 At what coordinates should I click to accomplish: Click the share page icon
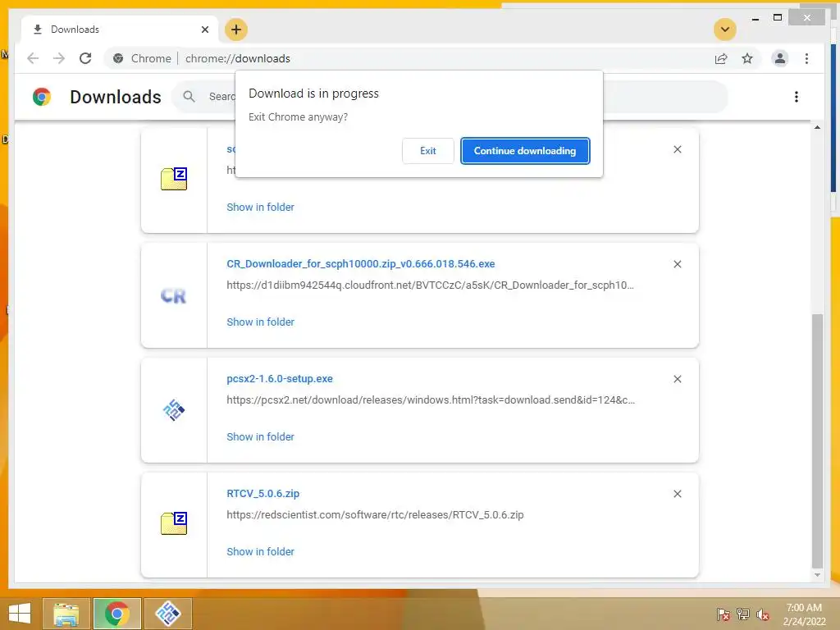[721, 58]
